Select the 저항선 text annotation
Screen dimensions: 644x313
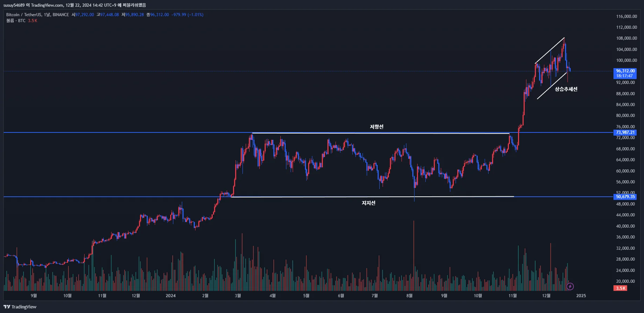[x=377, y=127]
